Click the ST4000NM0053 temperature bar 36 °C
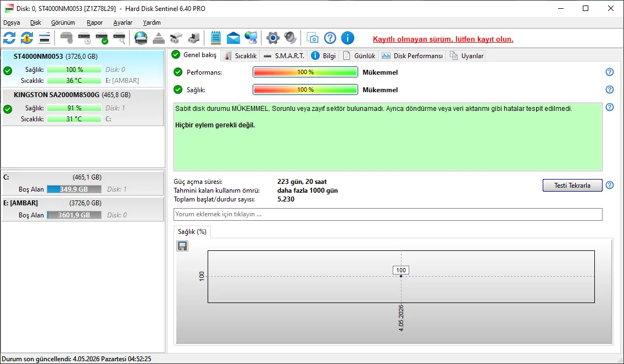The image size is (624, 364). point(74,80)
